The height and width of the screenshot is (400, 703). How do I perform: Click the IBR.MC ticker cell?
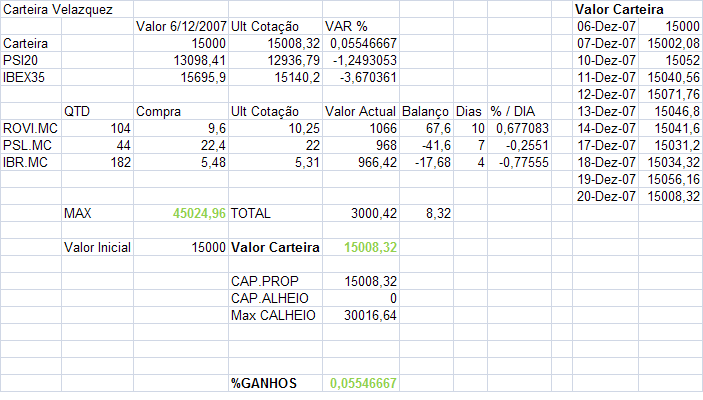click(x=25, y=163)
